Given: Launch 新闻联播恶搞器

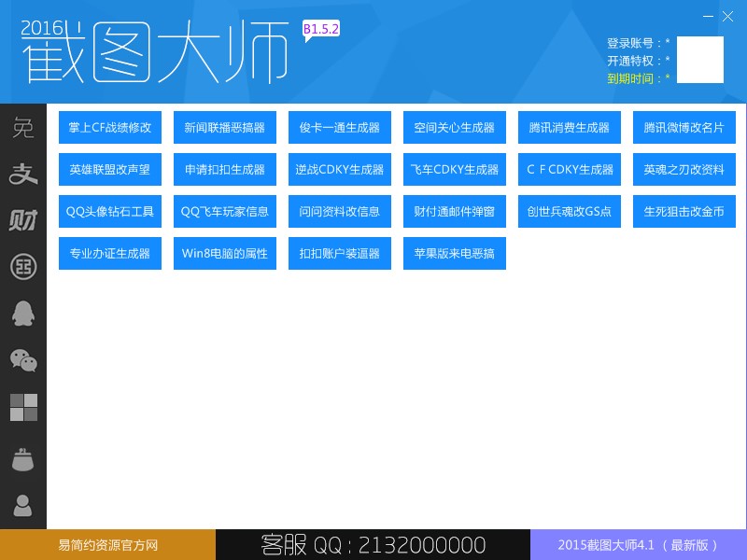Looking at the screenshot, I should [224, 127].
